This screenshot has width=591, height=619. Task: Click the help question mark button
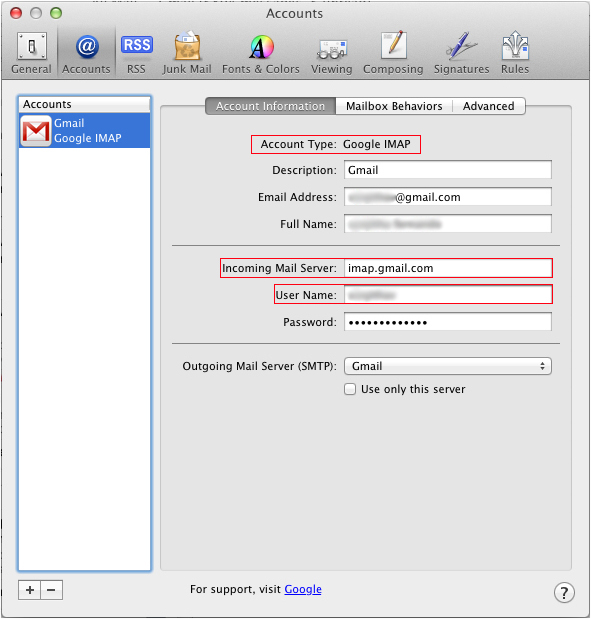pyautogui.click(x=564, y=592)
